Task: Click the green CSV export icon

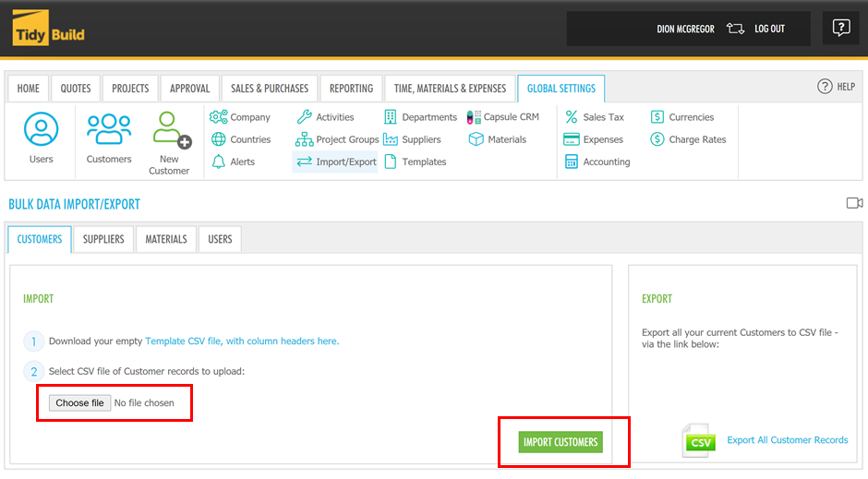Action: pos(699,441)
